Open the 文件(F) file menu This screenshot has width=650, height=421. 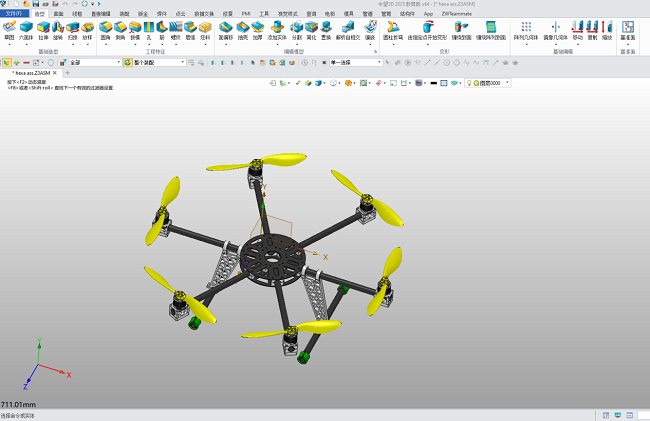[x=11, y=14]
